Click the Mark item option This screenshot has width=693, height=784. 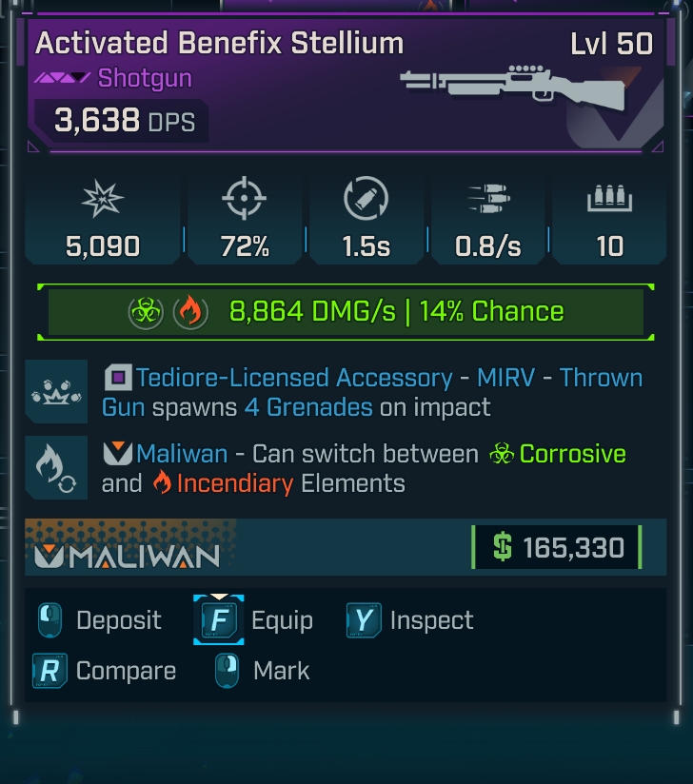click(x=262, y=671)
